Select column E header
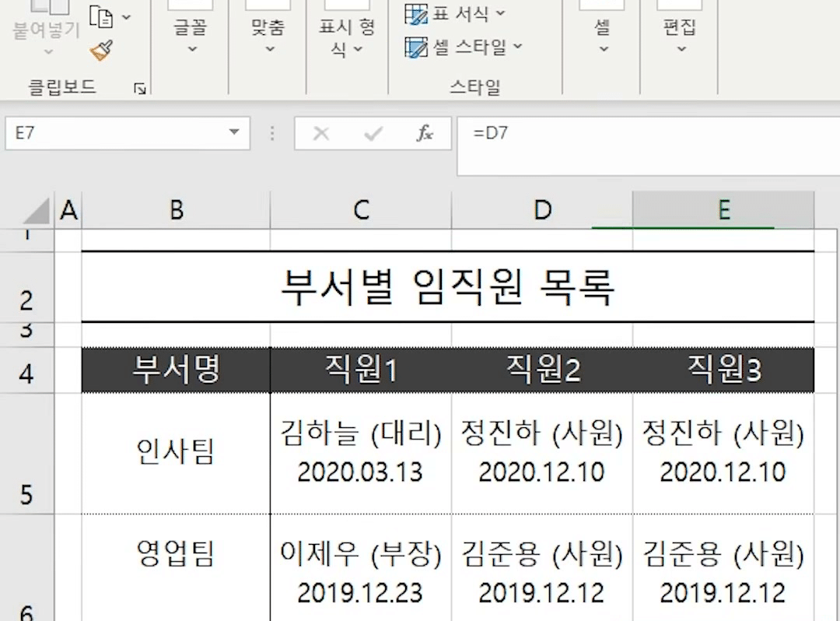 pos(723,210)
